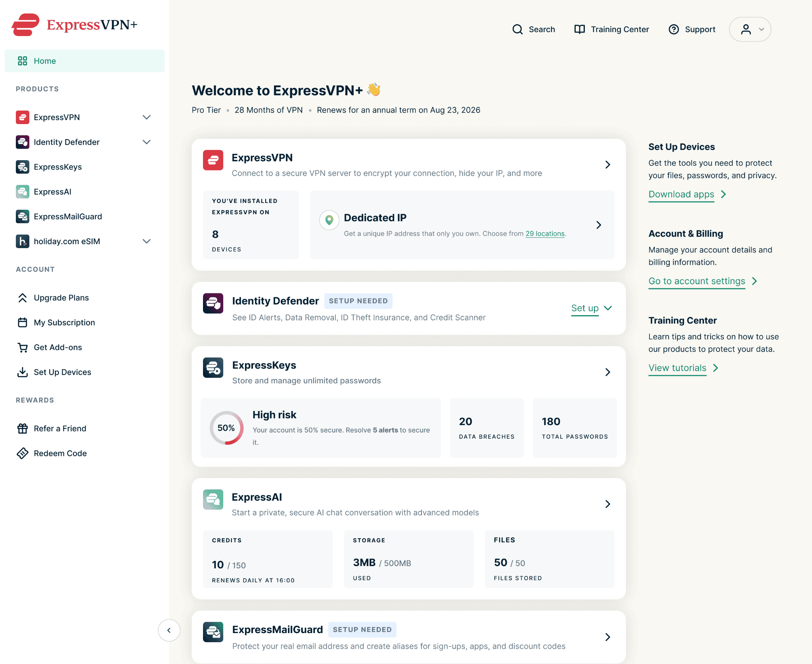Click the 8 Devices installed tile

(x=251, y=225)
